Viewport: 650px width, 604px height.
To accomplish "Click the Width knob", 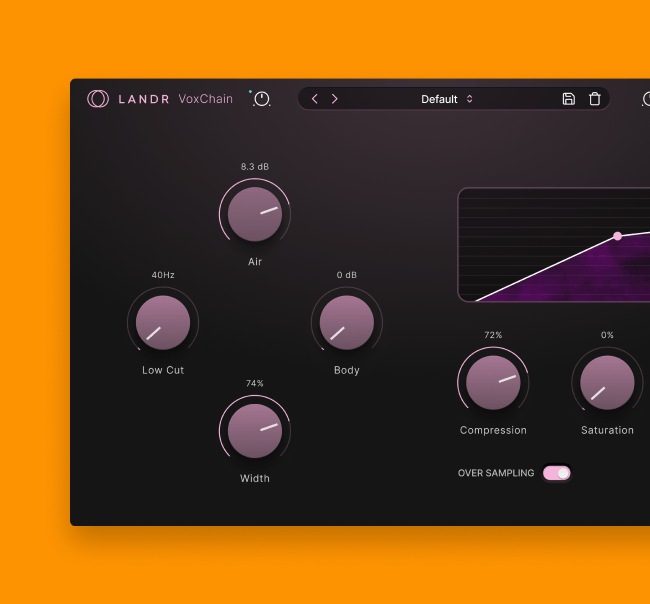I will [255, 431].
